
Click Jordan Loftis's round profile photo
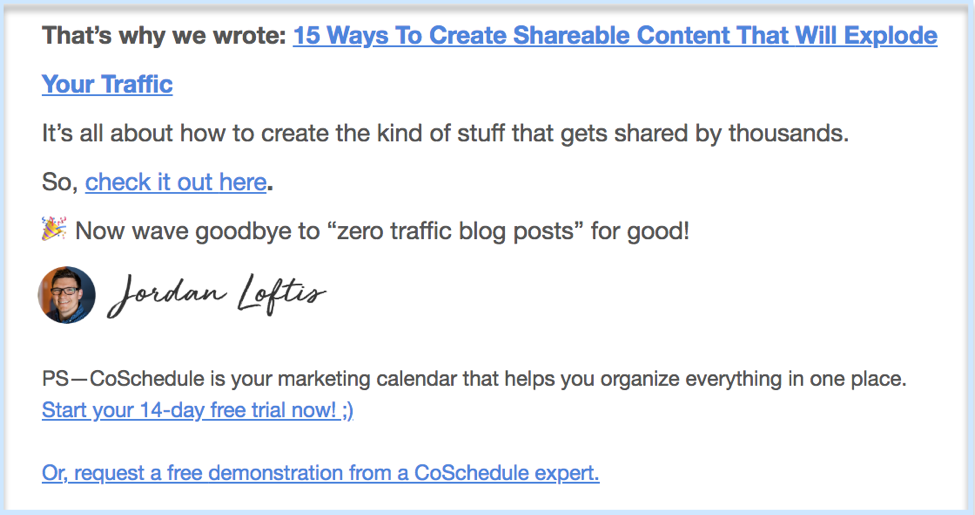[67, 294]
